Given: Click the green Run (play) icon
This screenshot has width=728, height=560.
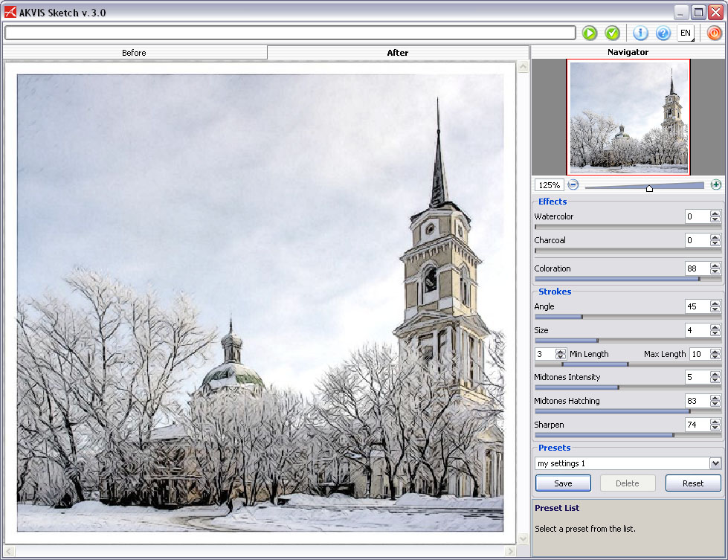Looking at the screenshot, I should click(590, 33).
